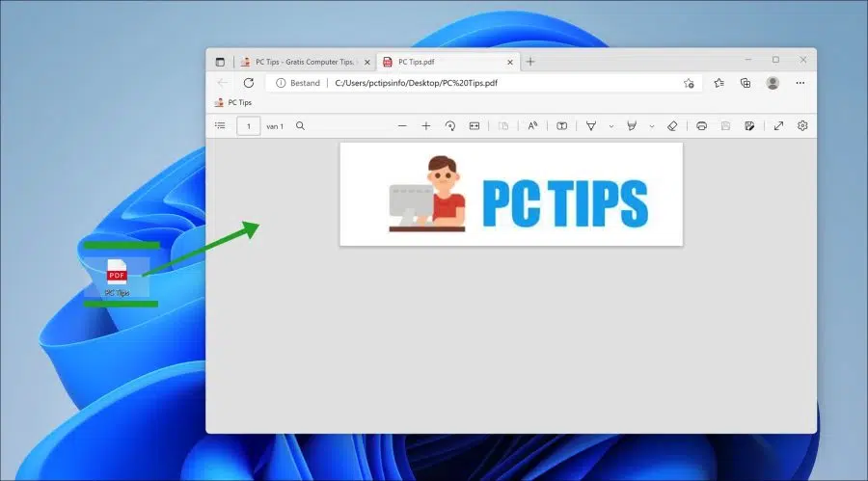Viewport: 868px width, 481px height.
Task: Open PC Tips bookmark in favorites bar
Action: coord(233,102)
